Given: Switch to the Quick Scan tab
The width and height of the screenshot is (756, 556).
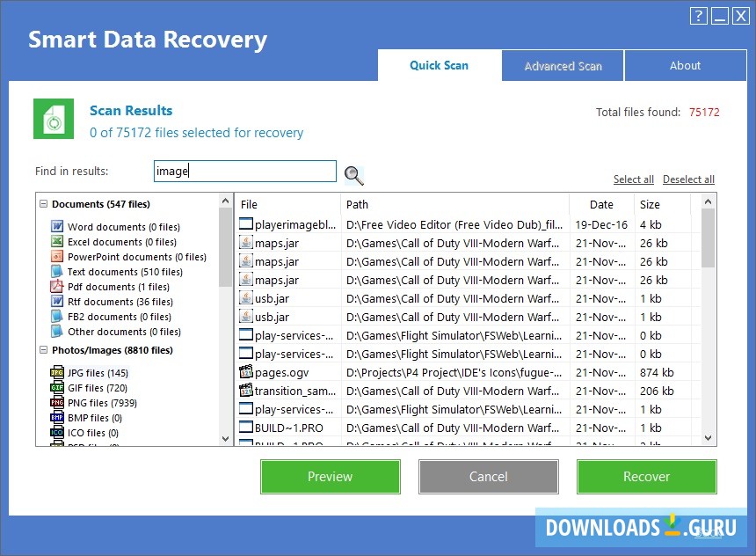Looking at the screenshot, I should pos(440,65).
